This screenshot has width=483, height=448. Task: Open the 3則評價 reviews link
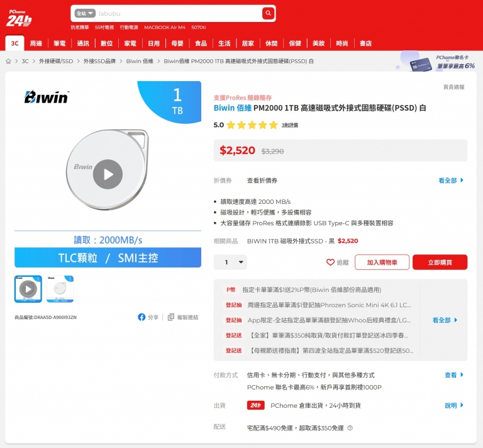(289, 125)
